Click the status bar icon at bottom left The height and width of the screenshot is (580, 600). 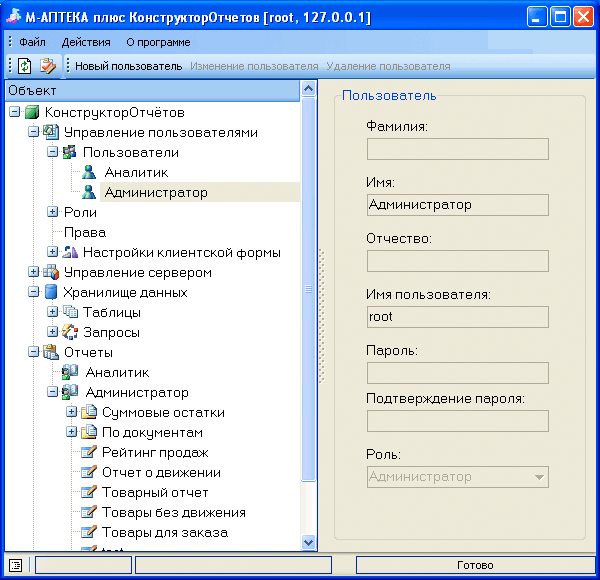[x=15, y=565]
